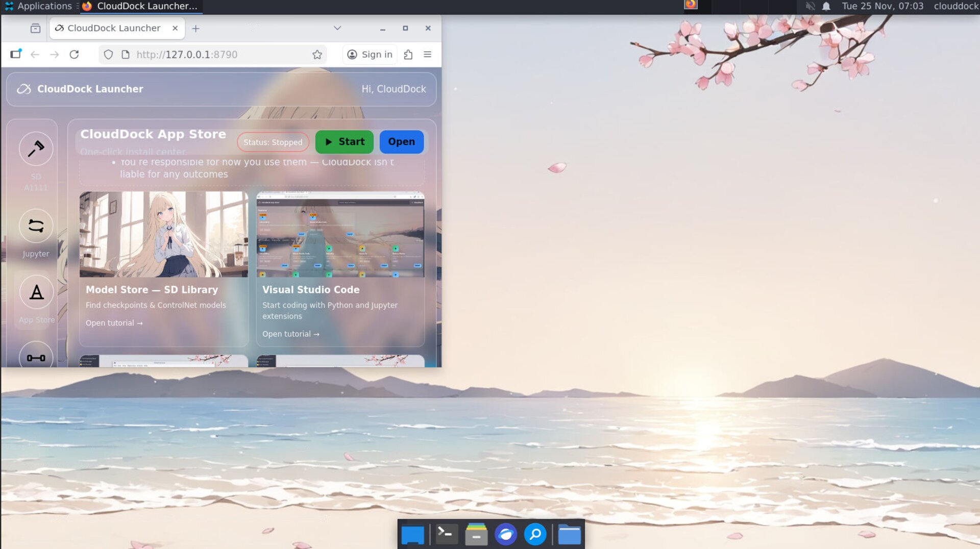The height and width of the screenshot is (549, 980).
Task: Click the notification bell in the system tray
Action: coord(825,7)
